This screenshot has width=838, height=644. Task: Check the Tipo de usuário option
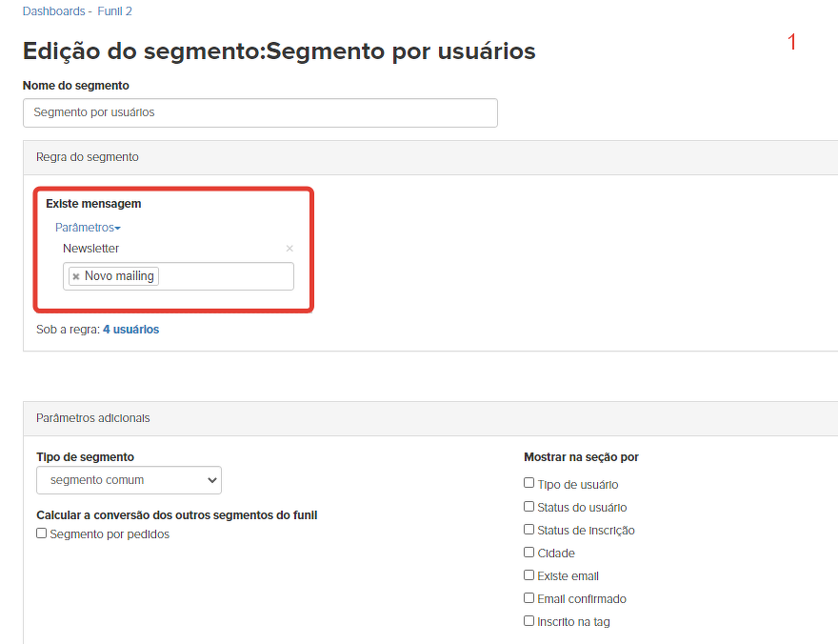(529, 483)
